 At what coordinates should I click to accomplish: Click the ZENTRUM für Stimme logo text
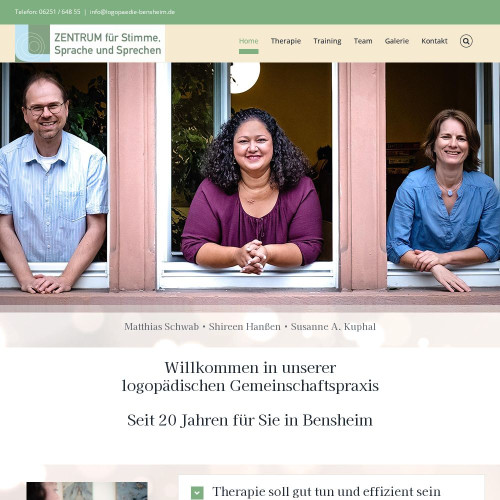108,44
